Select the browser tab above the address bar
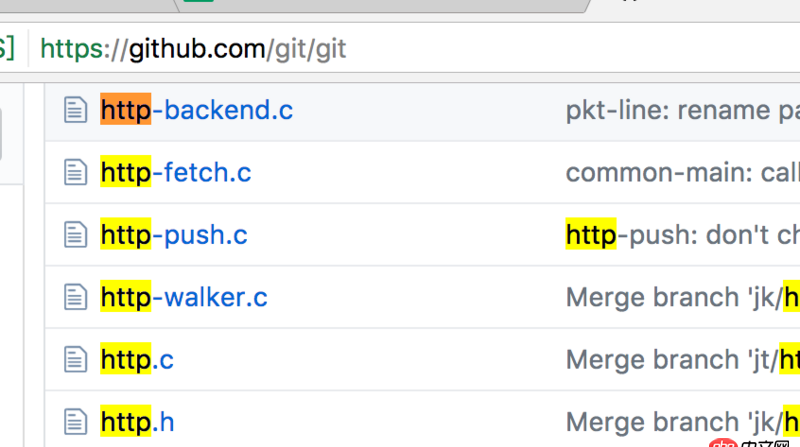Viewport: 800px width, 447px height. coord(383,5)
